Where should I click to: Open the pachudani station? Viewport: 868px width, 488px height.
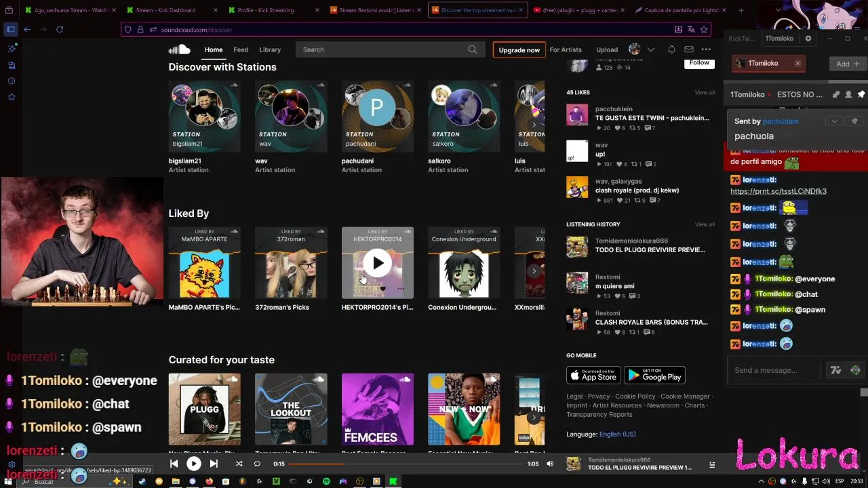click(378, 117)
